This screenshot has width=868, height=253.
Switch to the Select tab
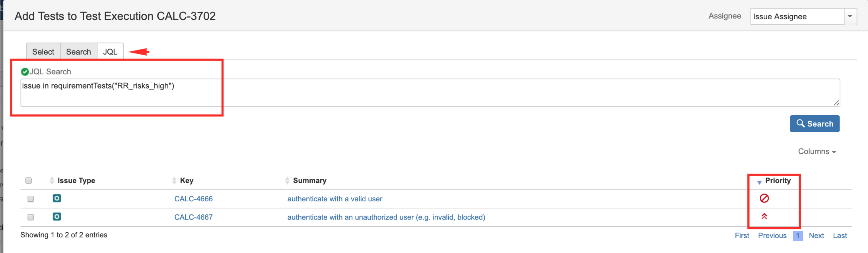tap(43, 52)
